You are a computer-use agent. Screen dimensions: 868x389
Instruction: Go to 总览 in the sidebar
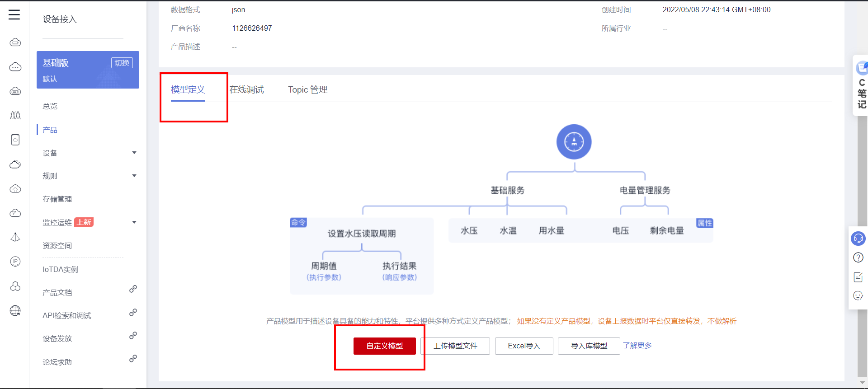point(50,106)
